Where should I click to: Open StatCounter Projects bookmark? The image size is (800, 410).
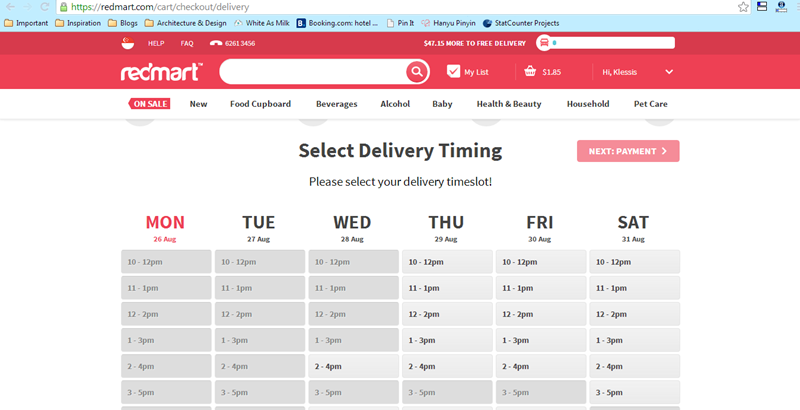(x=521, y=23)
